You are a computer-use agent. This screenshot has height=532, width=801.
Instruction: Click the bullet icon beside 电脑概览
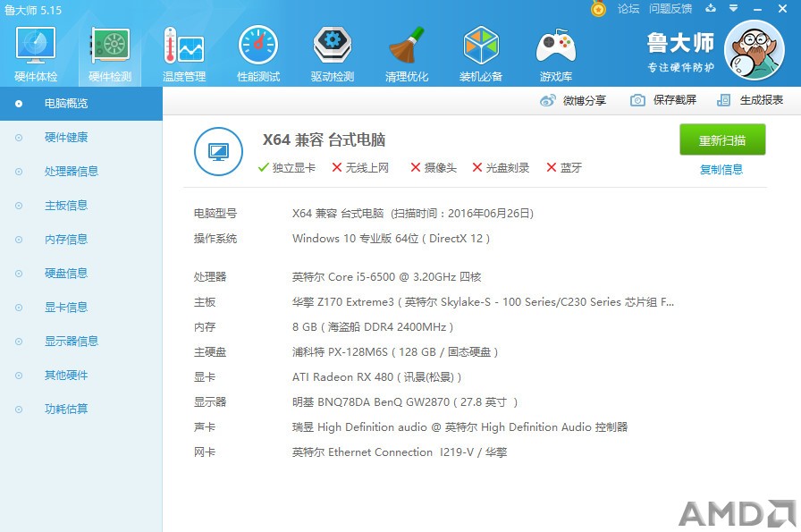pyautogui.click(x=19, y=104)
